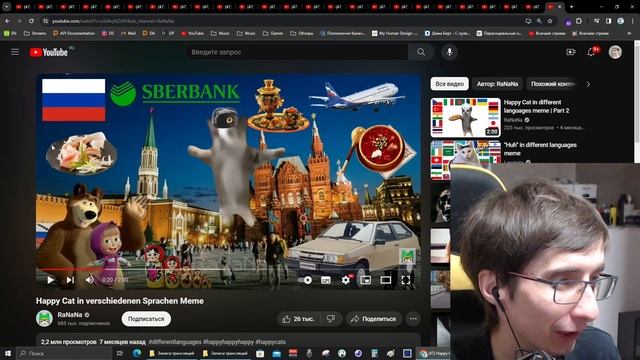Open My Human Design bookmark
The width and height of the screenshot is (640, 360).
coord(395,33)
